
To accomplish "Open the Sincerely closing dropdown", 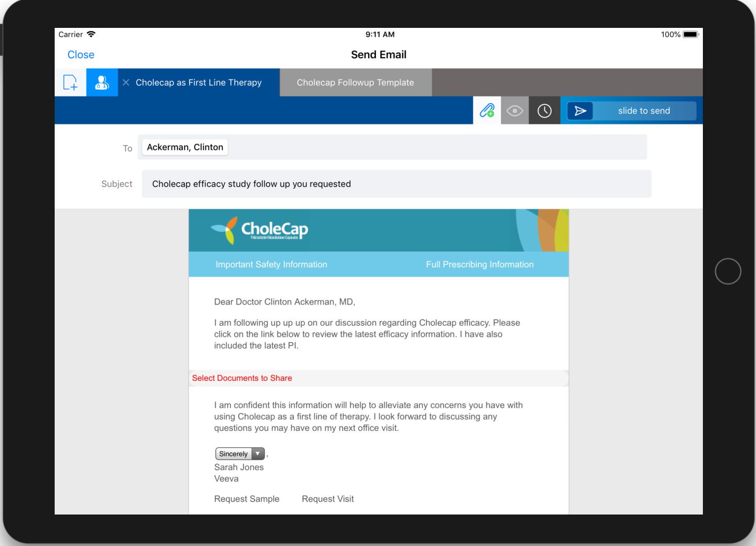I will click(234, 454).
